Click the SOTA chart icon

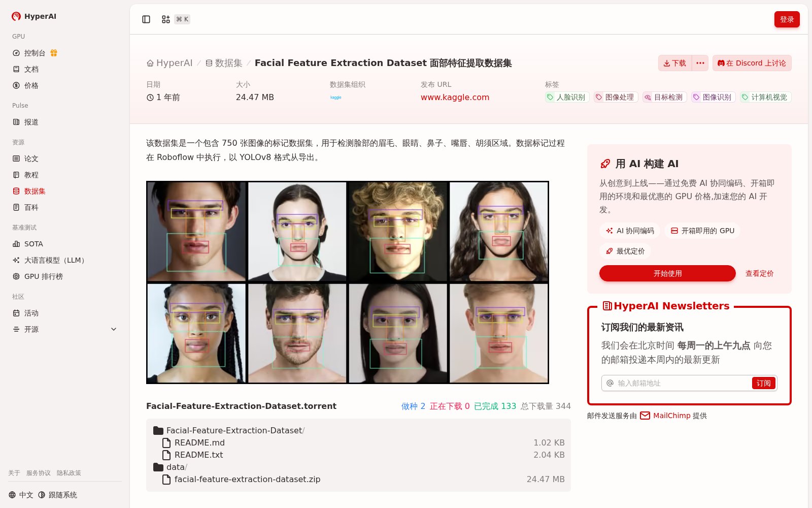(16, 244)
